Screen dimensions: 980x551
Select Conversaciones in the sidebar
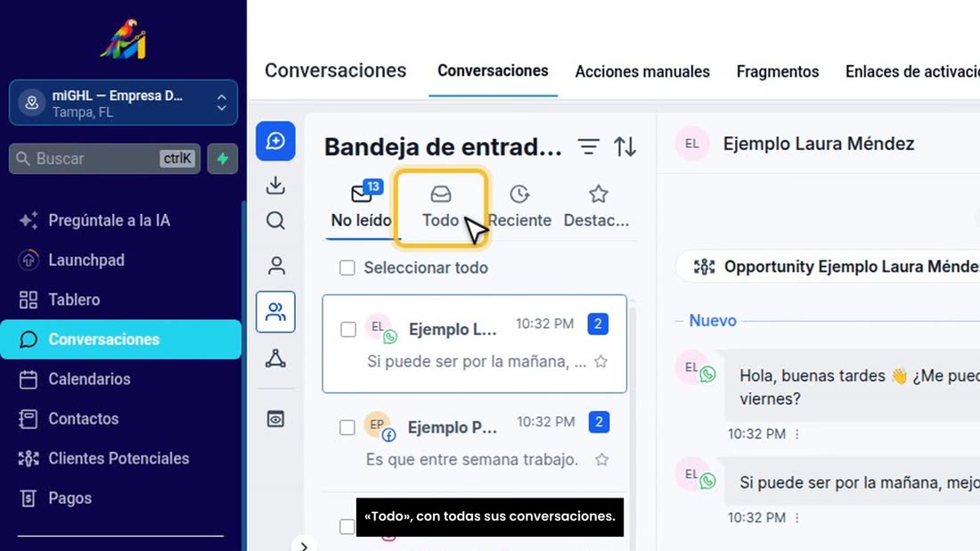click(120, 340)
